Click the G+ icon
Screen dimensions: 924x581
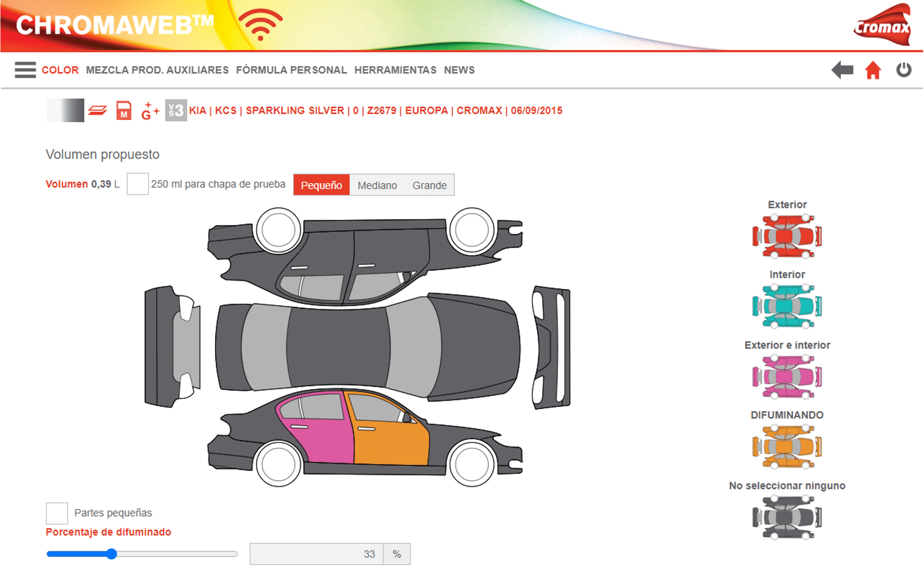click(x=150, y=111)
